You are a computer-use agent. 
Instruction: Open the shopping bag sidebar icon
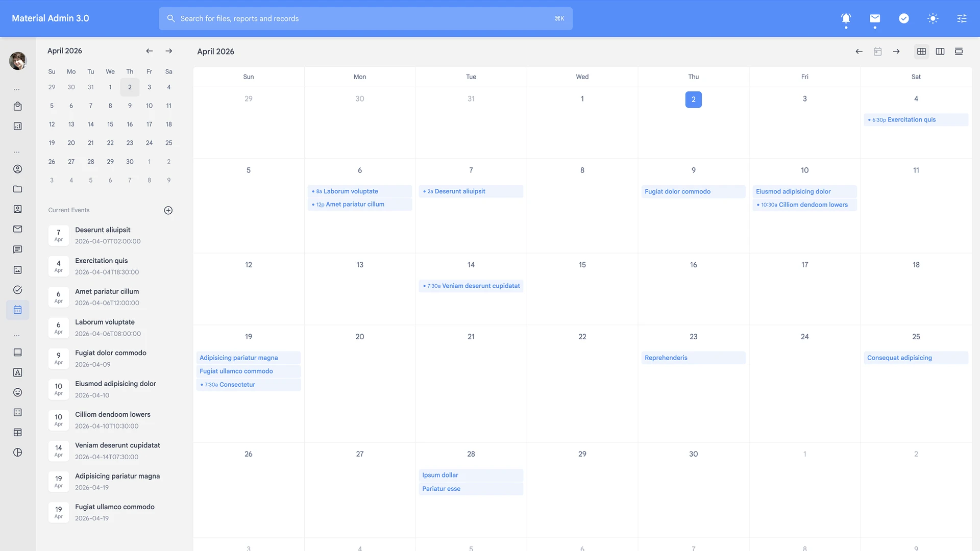pos(18,106)
